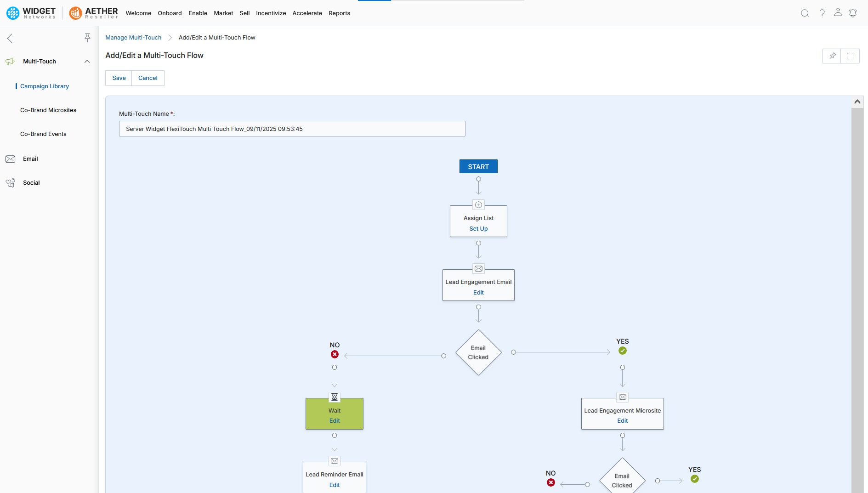The height and width of the screenshot is (493, 868).
Task: Click the lower green YES check icon
Action: [x=695, y=479]
